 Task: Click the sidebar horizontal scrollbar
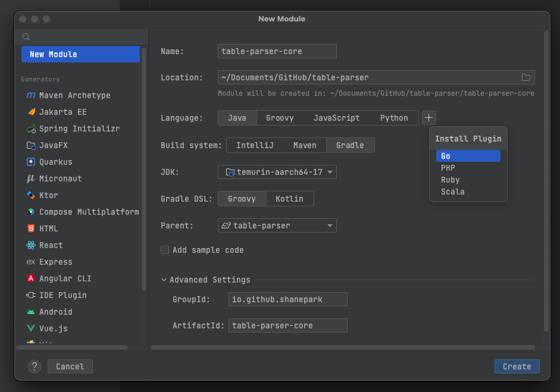click(72, 347)
